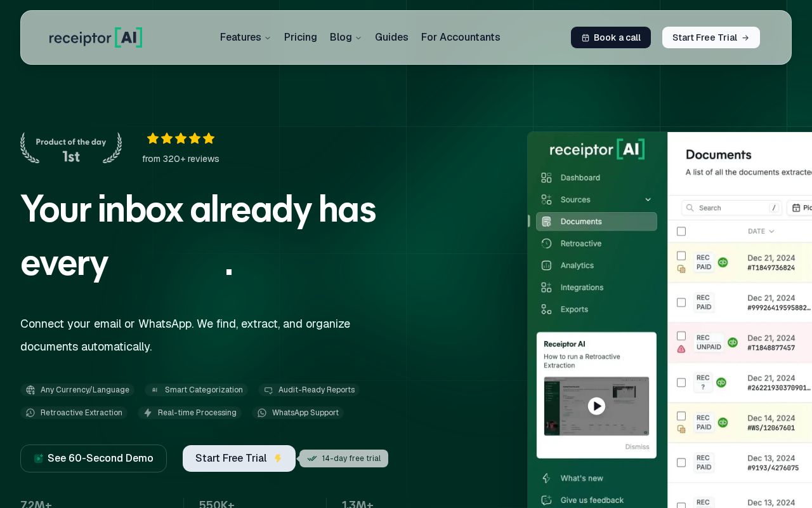Screen dimensions: 812x508
Task: Click "How to run a Retroactive Extraction" text
Action: tap(582, 361)
